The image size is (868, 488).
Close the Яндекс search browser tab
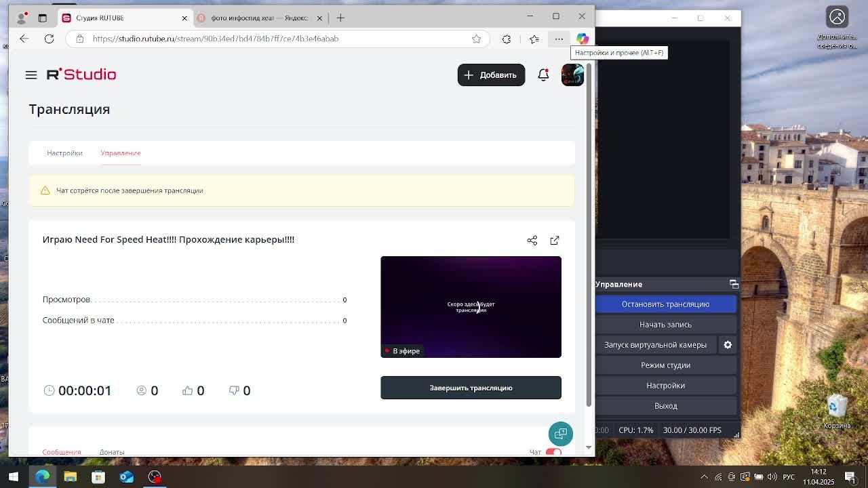pos(319,18)
